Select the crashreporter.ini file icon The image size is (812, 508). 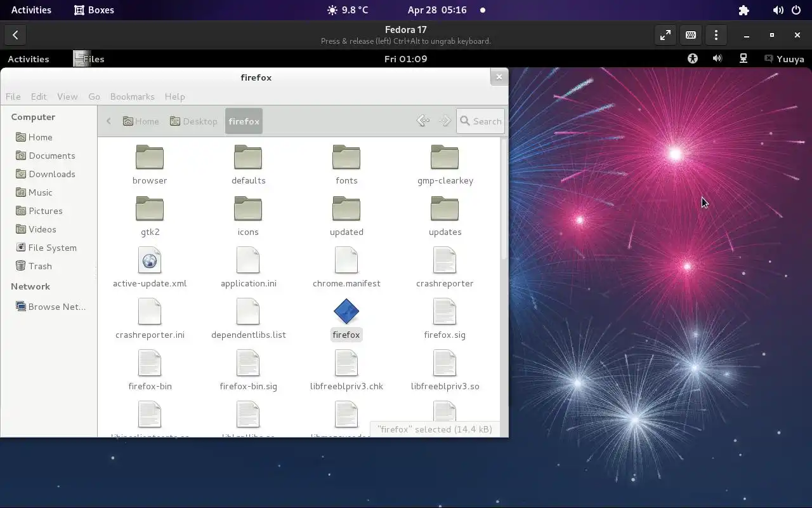150,312
